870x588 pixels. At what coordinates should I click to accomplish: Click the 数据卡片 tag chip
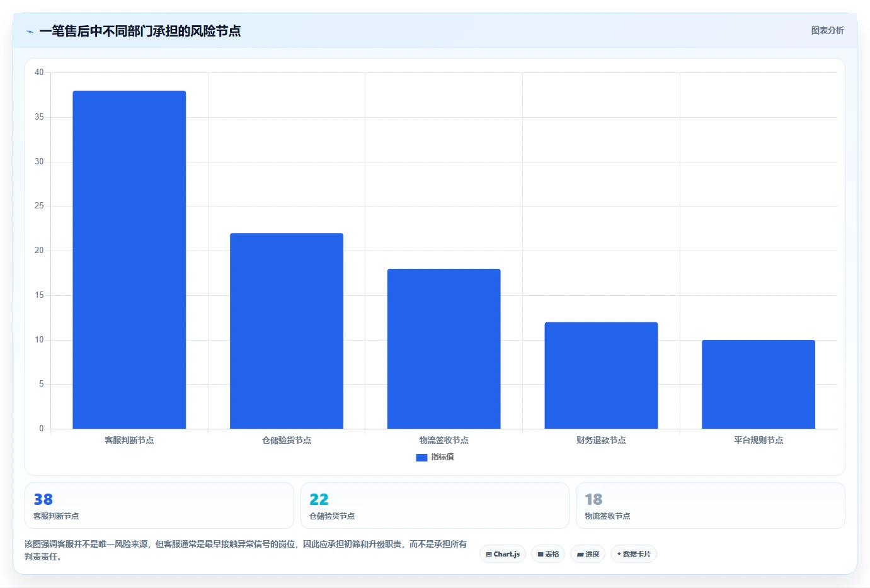pos(634,554)
